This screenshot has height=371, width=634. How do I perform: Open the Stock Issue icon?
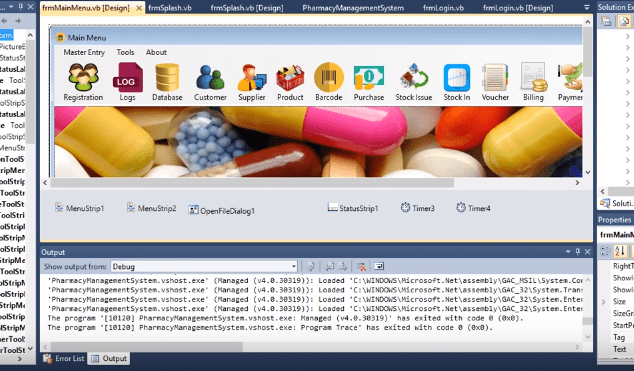pos(414,77)
